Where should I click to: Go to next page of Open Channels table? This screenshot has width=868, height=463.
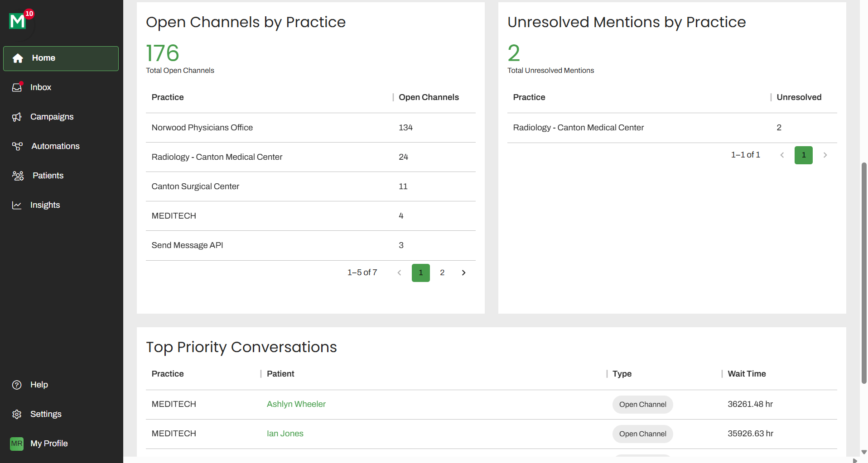463,273
